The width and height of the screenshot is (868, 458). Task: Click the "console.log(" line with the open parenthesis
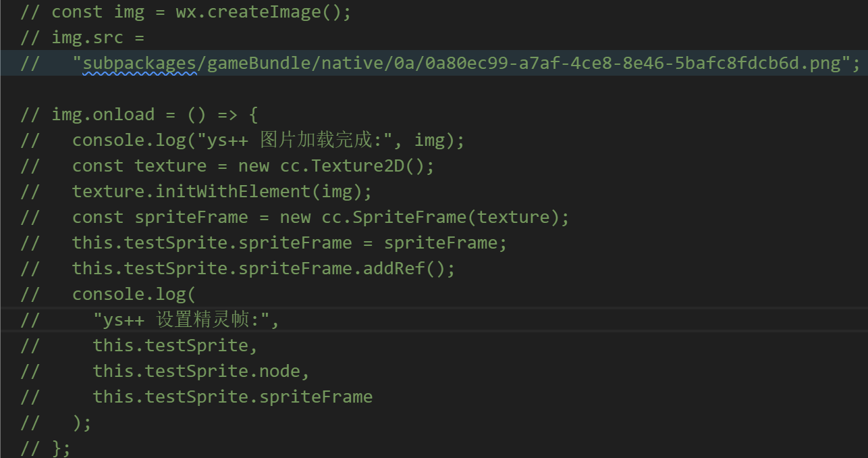coord(108,295)
